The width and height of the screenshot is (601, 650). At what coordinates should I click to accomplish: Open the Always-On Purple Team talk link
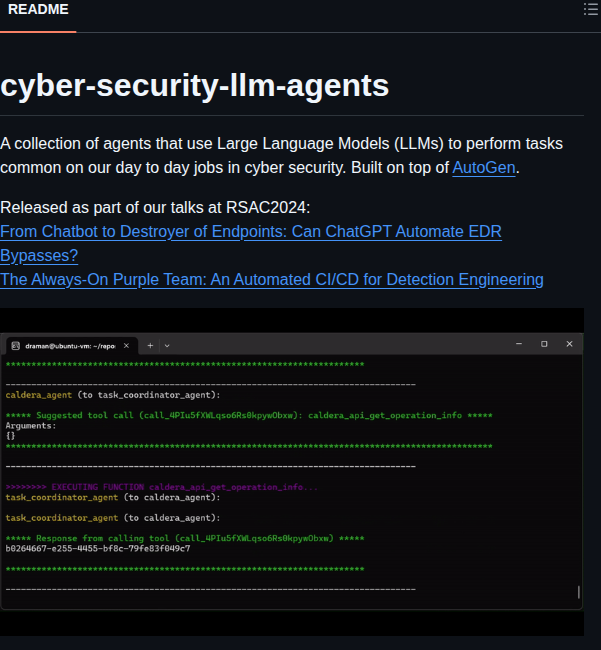271,280
